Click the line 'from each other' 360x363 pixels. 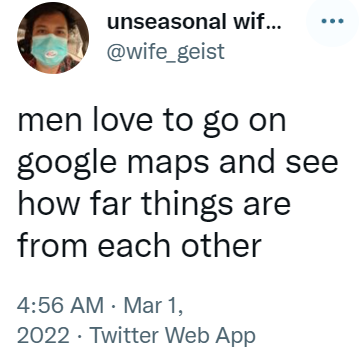(139, 243)
